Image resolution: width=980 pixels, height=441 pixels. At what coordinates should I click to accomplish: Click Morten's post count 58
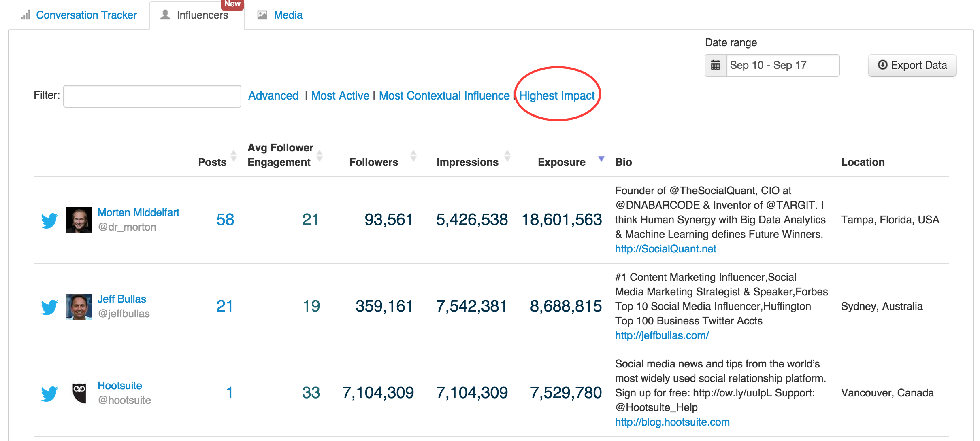225,220
